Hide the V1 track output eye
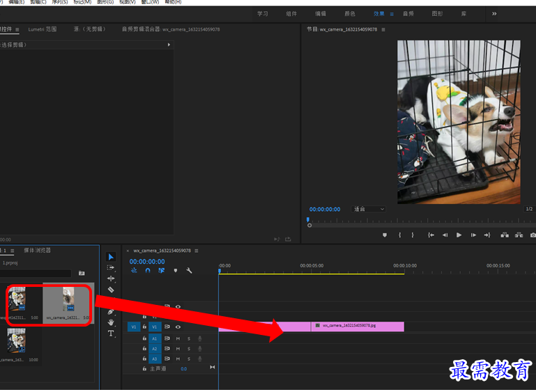Viewport: 536px width, 392px height. pos(178,327)
